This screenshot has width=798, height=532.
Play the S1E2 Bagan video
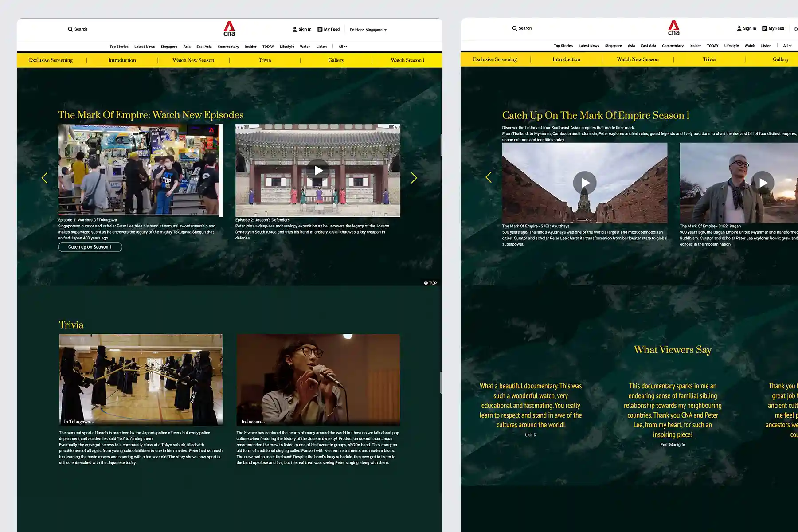763,183
